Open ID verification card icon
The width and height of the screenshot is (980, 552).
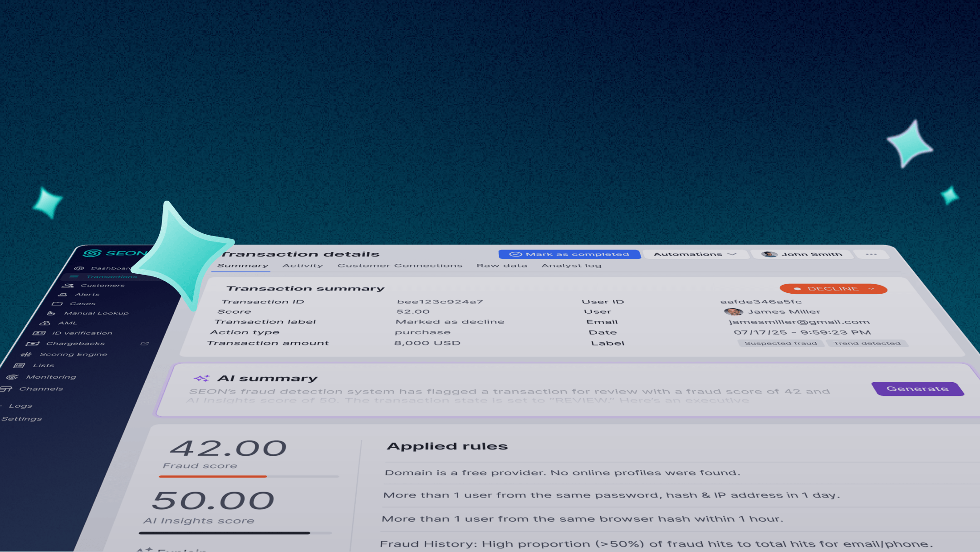tap(39, 333)
